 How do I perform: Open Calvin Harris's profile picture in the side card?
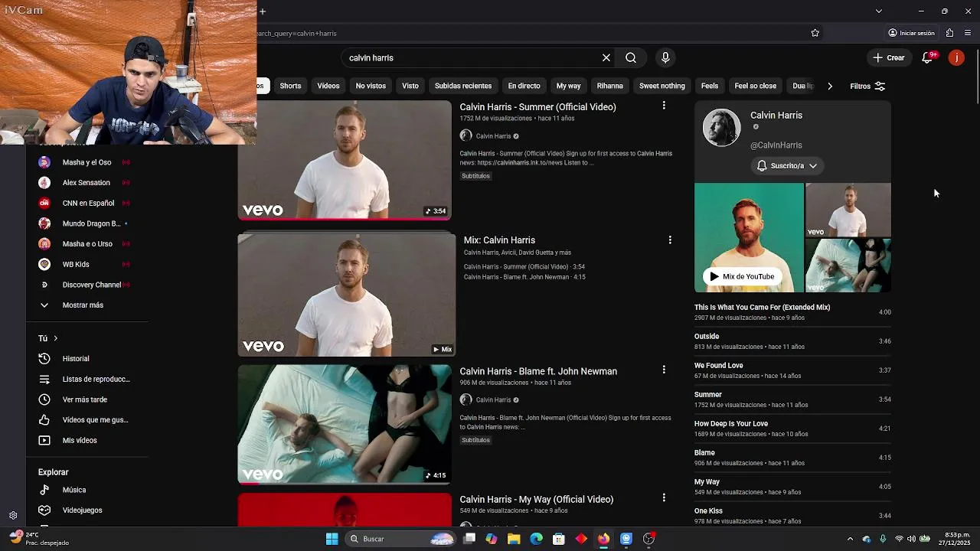coord(721,127)
